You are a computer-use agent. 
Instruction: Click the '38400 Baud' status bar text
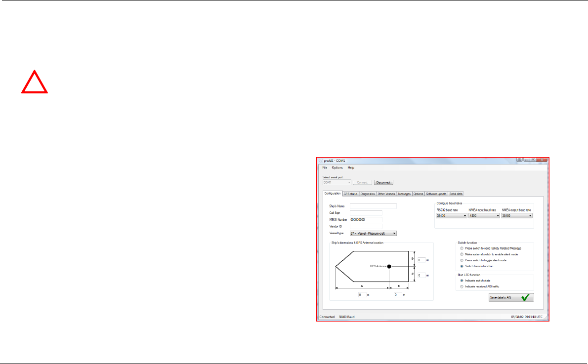coord(346,317)
